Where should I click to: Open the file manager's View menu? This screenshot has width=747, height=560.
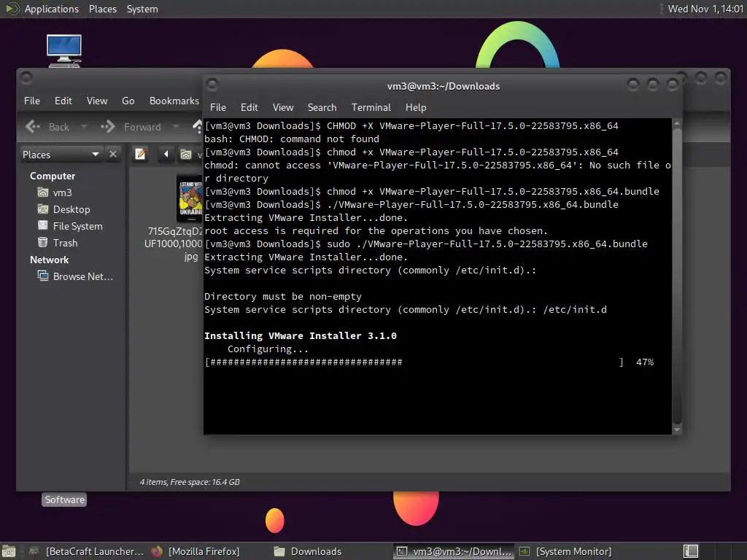97,101
